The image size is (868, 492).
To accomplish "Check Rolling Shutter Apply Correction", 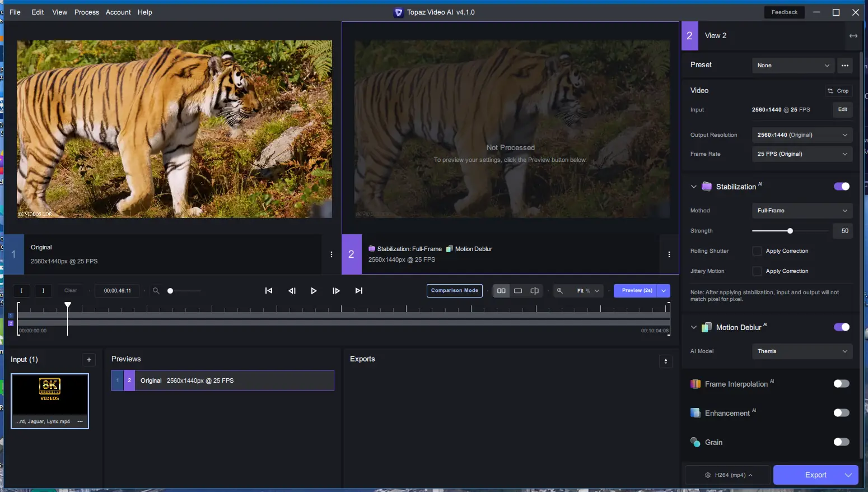I will (757, 251).
